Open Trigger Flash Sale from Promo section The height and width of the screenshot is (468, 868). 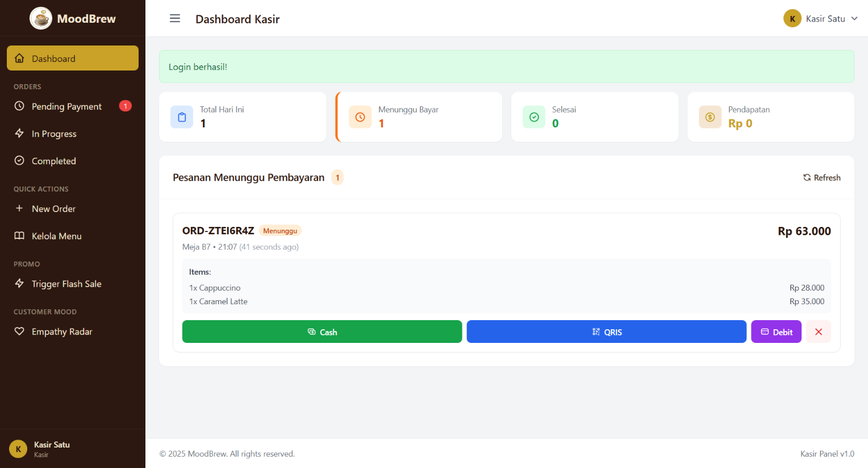[66, 283]
